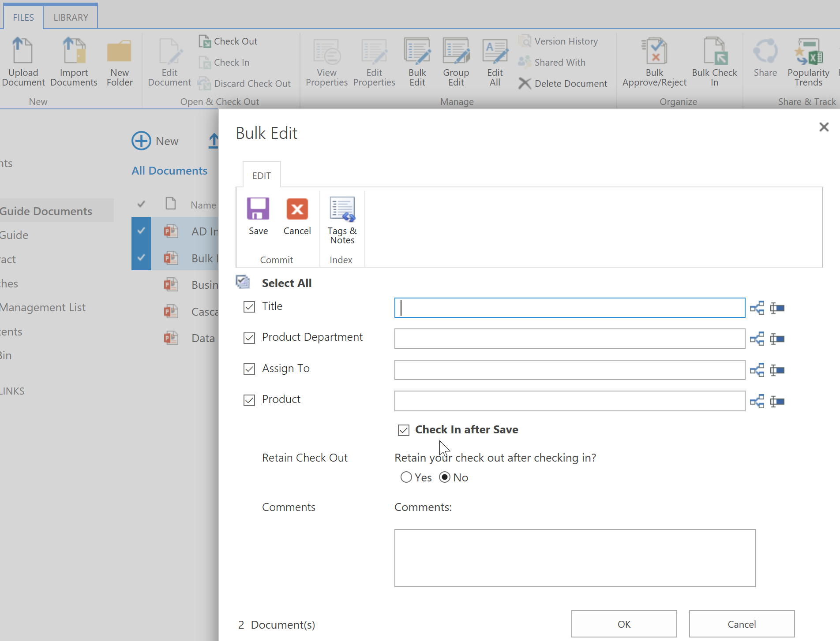Click hierarchy icon next to Assign To field
The height and width of the screenshot is (641, 840).
[757, 370]
